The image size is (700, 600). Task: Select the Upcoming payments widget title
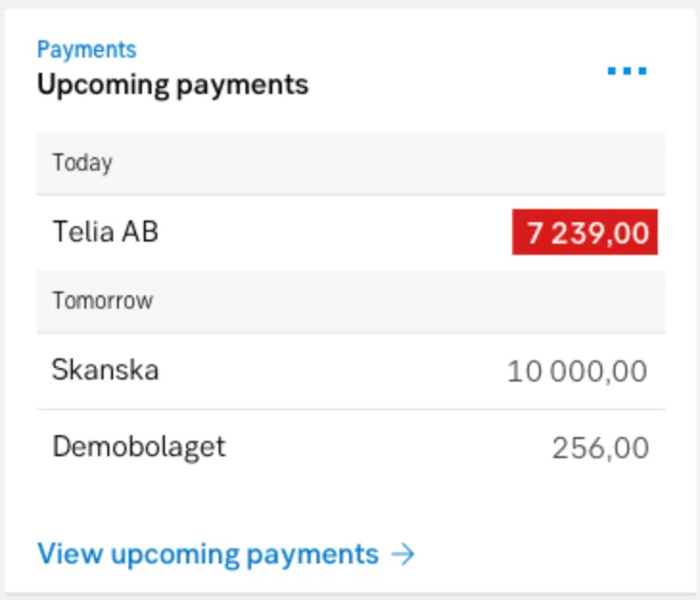[x=173, y=84]
